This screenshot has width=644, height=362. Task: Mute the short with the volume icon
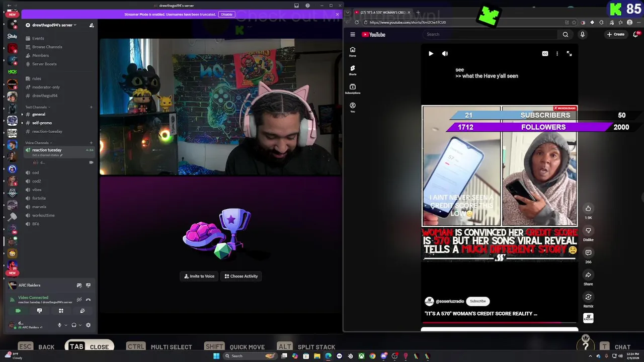pyautogui.click(x=445, y=53)
